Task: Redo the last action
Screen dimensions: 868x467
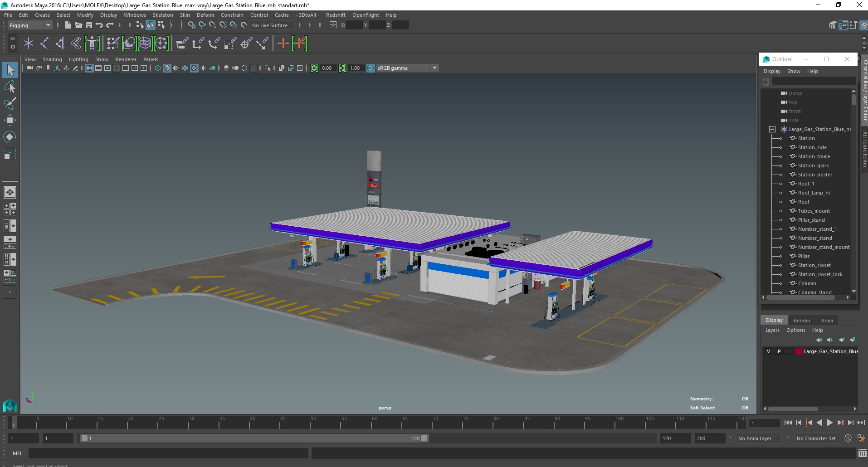Action: pyautogui.click(x=110, y=25)
